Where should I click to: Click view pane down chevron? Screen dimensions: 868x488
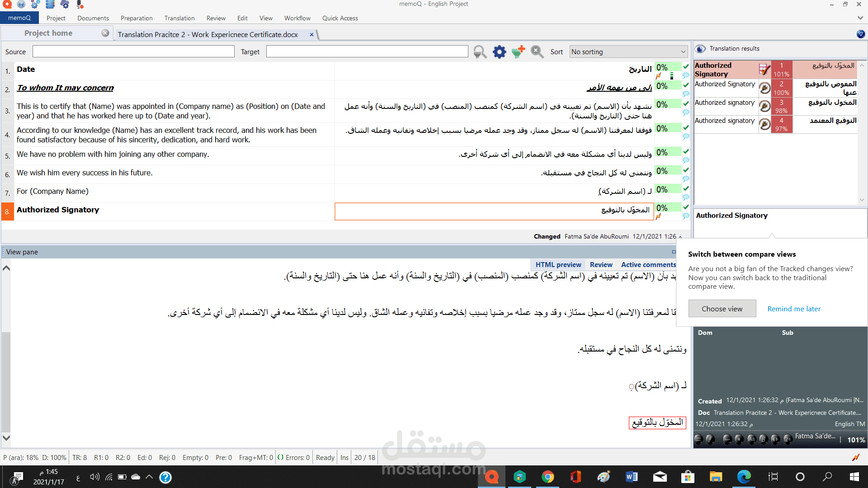click(6, 438)
